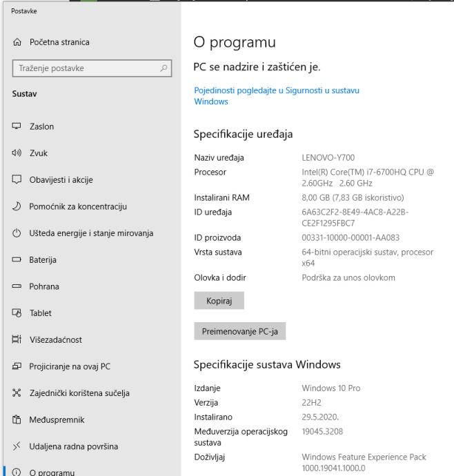
Task: Open Projiciranje na ovaj PC
Action: pos(70,366)
